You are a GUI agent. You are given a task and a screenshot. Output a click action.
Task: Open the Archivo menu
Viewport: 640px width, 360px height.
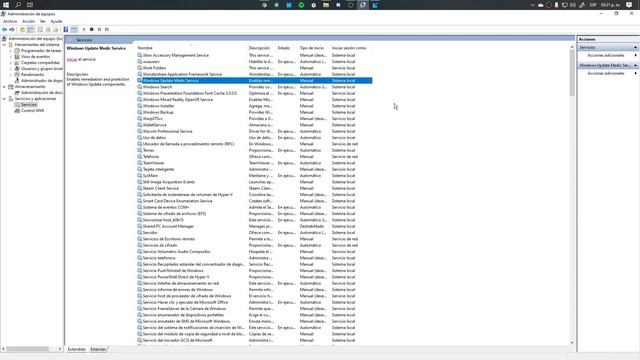click(10, 21)
